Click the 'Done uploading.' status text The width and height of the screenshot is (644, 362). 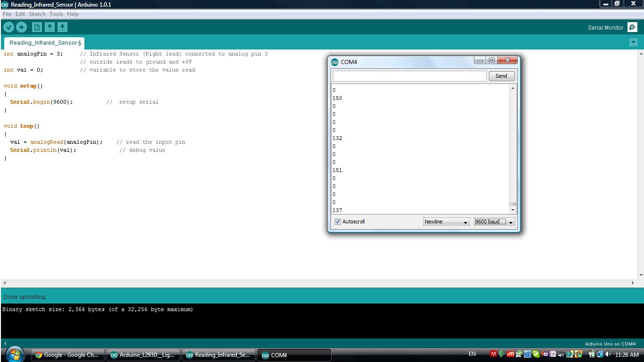point(25,297)
